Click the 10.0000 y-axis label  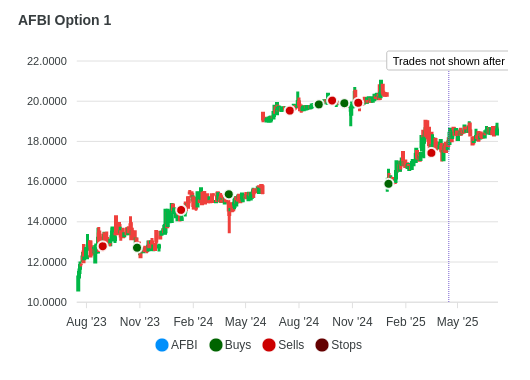click(47, 302)
